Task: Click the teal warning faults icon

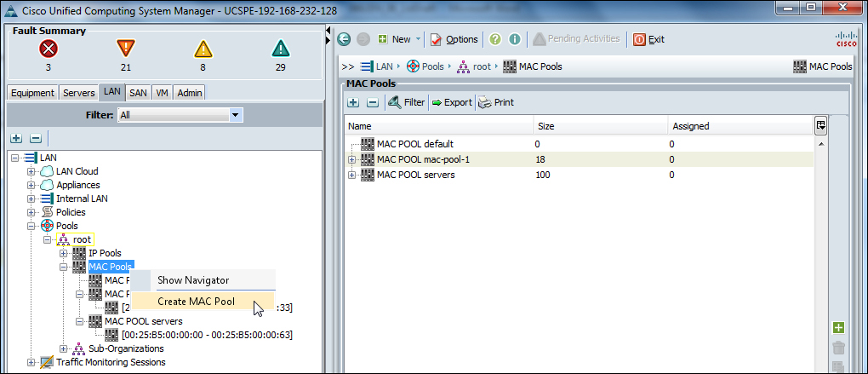Action: pyautogui.click(x=281, y=49)
